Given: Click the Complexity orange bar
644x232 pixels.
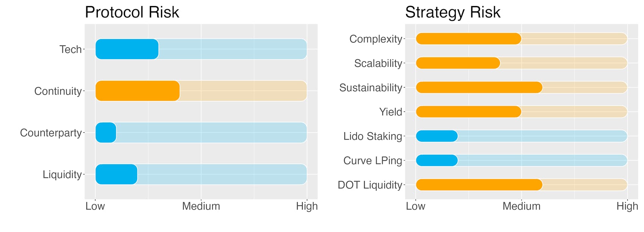Looking at the screenshot, I should coord(469,39).
